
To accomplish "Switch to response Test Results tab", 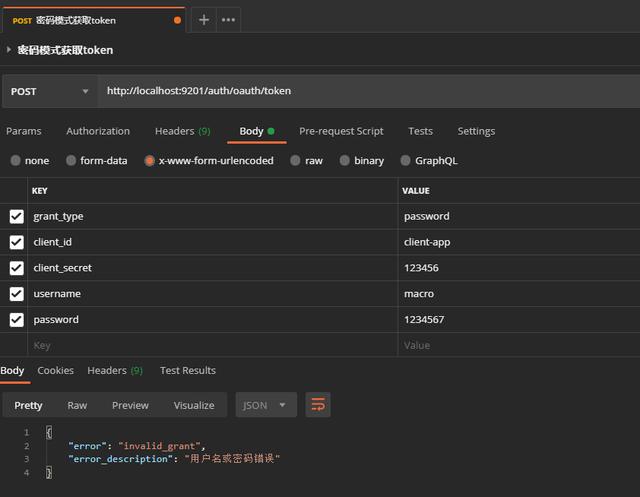I will point(187,370).
